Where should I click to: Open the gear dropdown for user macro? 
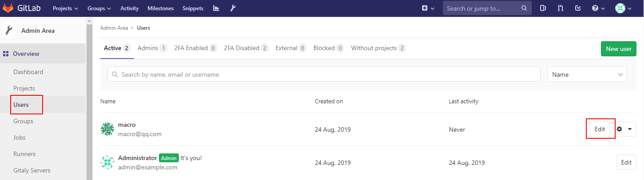pyautogui.click(x=624, y=129)
